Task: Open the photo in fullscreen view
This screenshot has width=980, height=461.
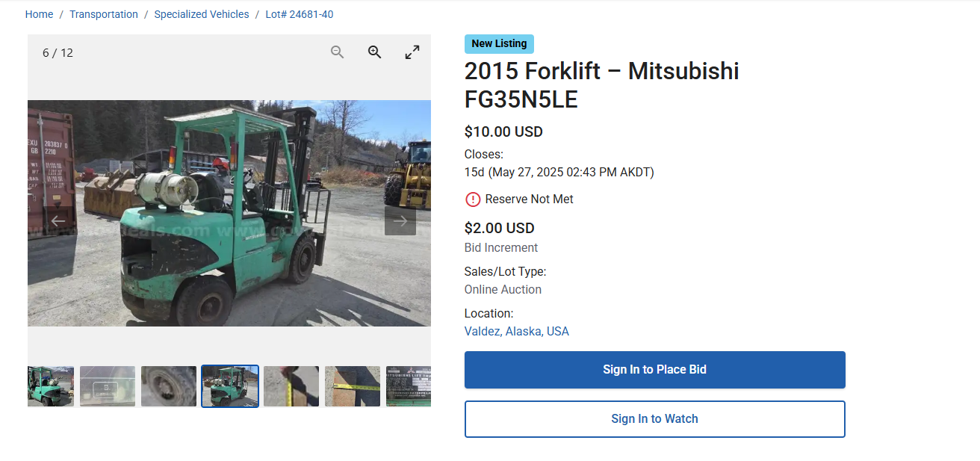Action: coord(412,52)
